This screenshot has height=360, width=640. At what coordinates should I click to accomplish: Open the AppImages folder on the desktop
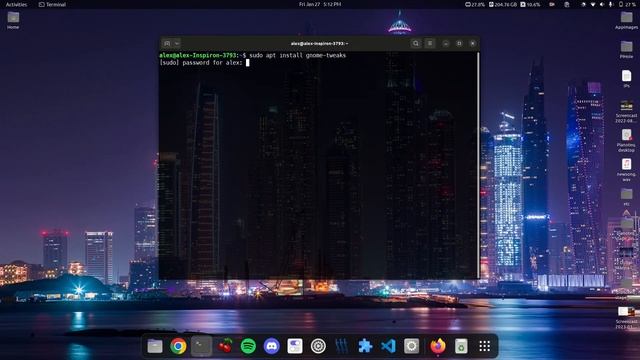[626, 20]
